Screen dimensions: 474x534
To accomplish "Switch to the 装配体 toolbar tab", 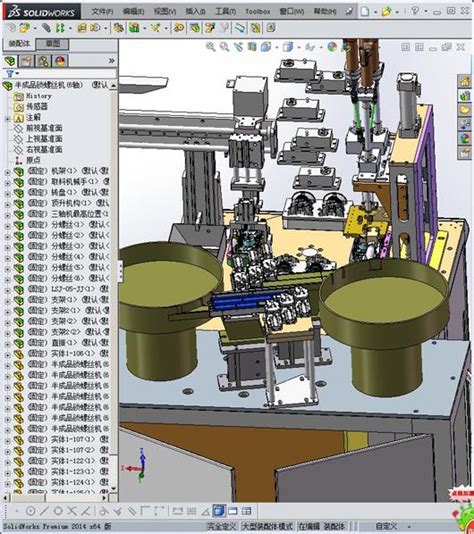I will 19,44.
